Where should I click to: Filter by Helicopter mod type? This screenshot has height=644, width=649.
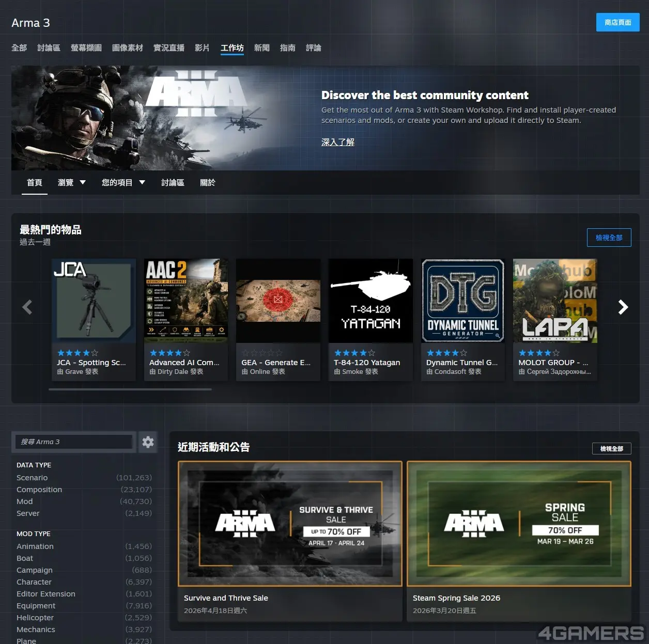[84, 618]
